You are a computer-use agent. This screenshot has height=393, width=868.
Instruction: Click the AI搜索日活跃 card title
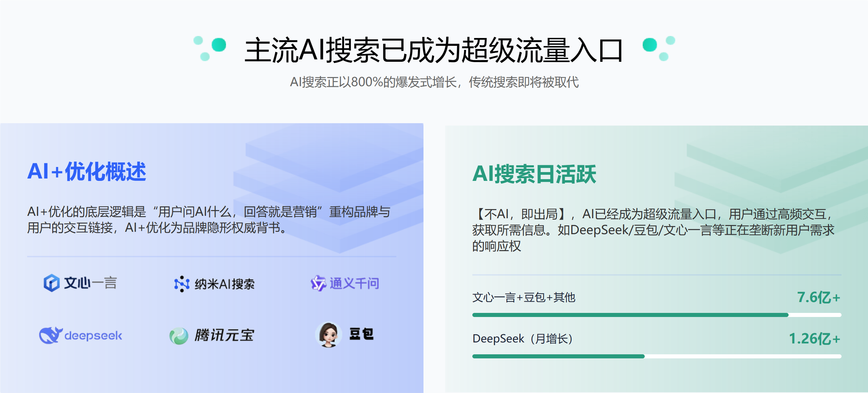(x=534, y=174)
